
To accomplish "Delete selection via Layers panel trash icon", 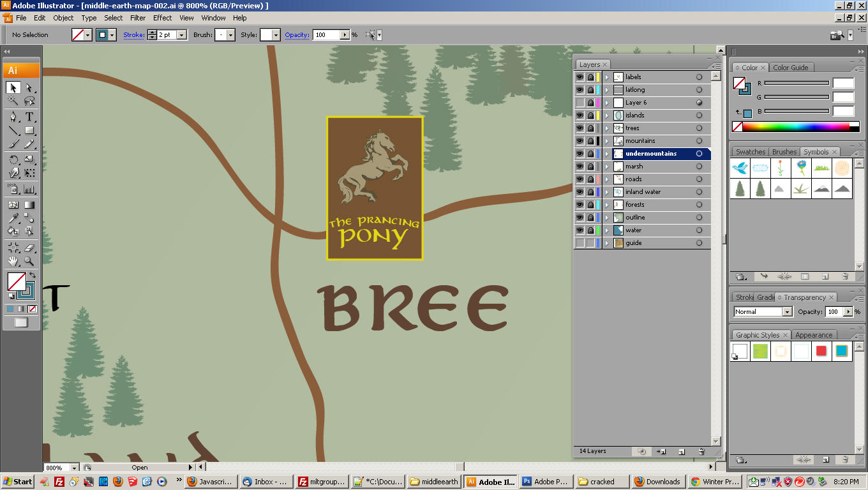I will (701, 451).
